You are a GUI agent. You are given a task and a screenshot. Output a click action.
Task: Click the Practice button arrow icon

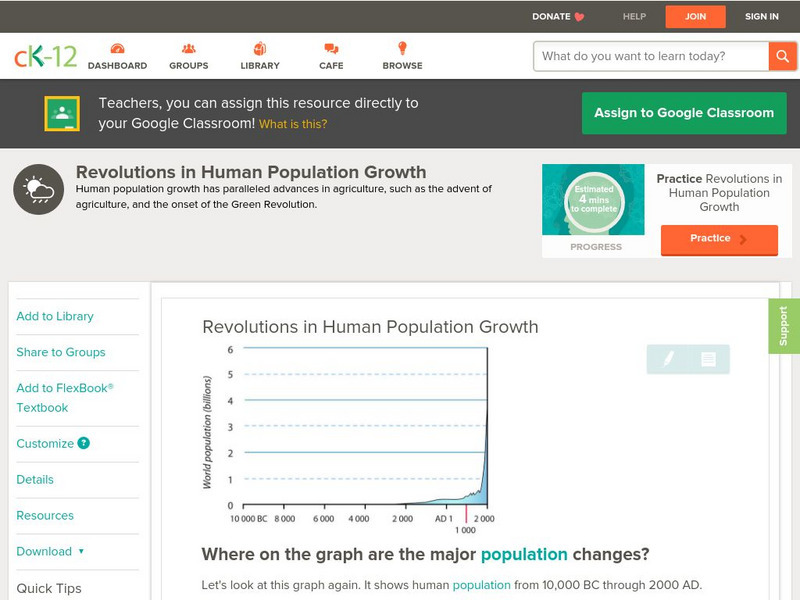tap(743, 239)
